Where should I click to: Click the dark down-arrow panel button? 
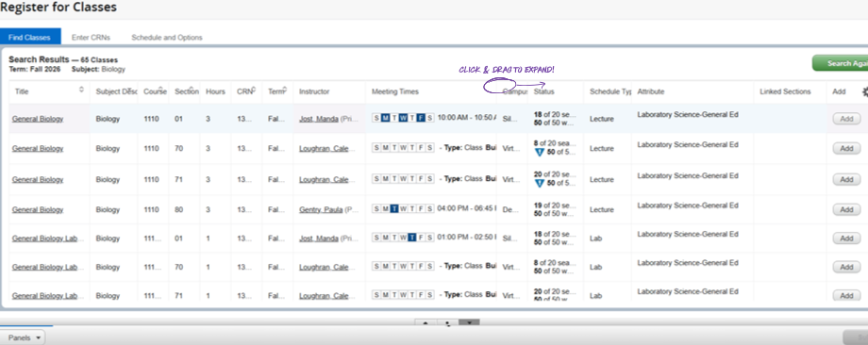click(469, 323)
